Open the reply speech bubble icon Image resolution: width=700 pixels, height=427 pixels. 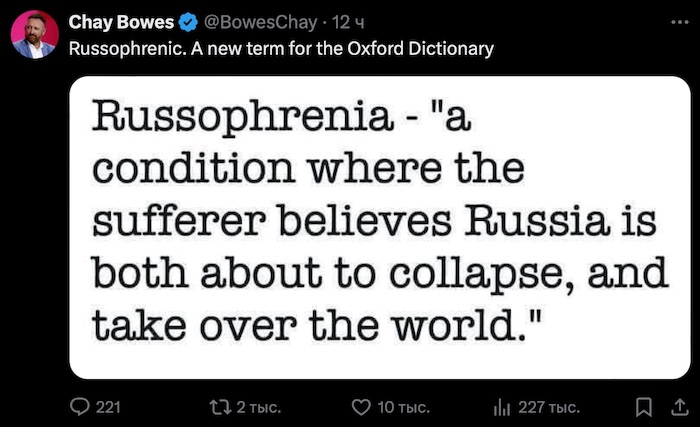click(x=80, y=407)
